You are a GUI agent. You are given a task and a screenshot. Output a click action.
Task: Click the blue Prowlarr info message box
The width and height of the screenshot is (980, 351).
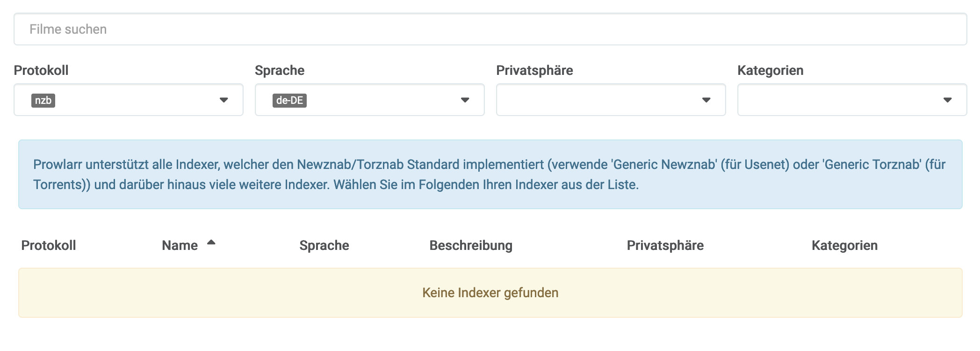[490, 174]
